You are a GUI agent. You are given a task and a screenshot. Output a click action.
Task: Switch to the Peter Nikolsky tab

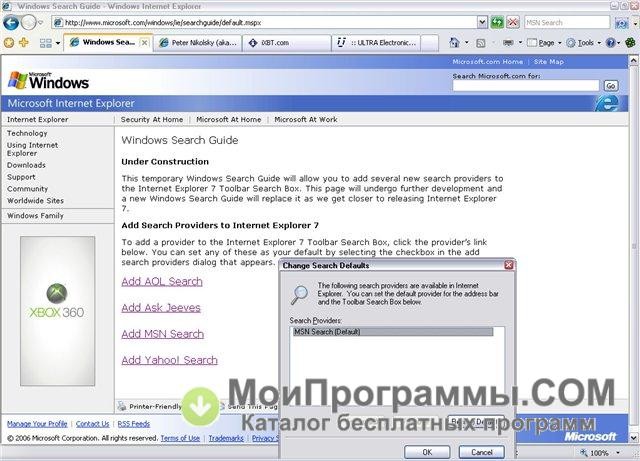pyautogui.click(x=198, y=43)
